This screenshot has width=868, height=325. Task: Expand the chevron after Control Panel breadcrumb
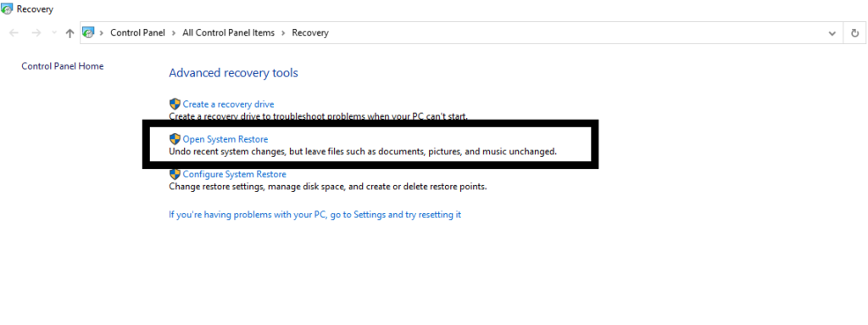(x=174, y=33)
